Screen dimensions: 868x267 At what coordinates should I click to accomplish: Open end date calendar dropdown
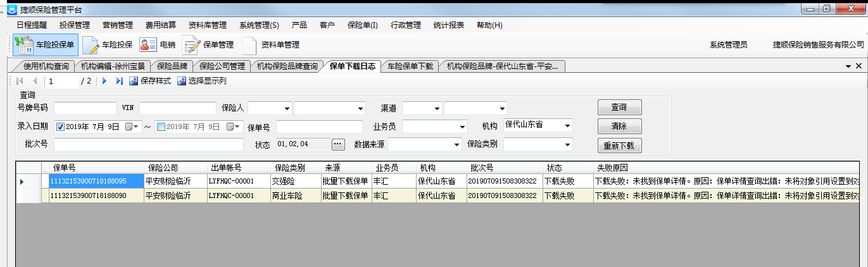coord(234,127)
